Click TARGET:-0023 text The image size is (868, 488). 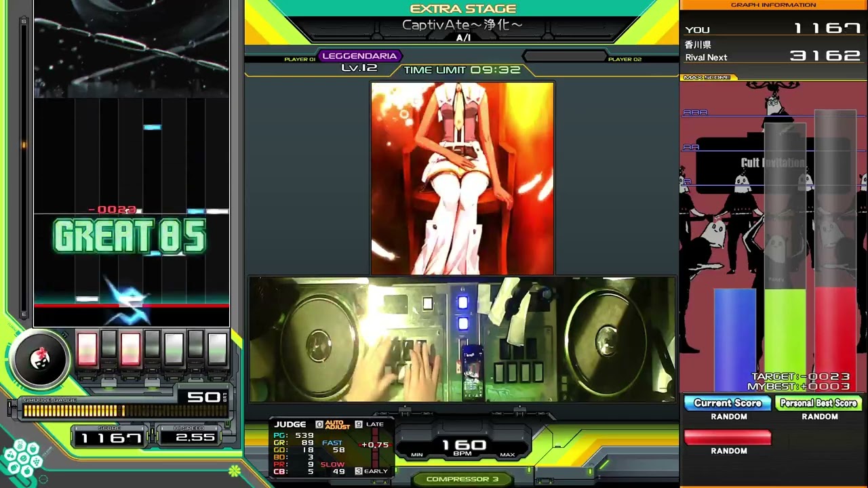tap(800, 377)
